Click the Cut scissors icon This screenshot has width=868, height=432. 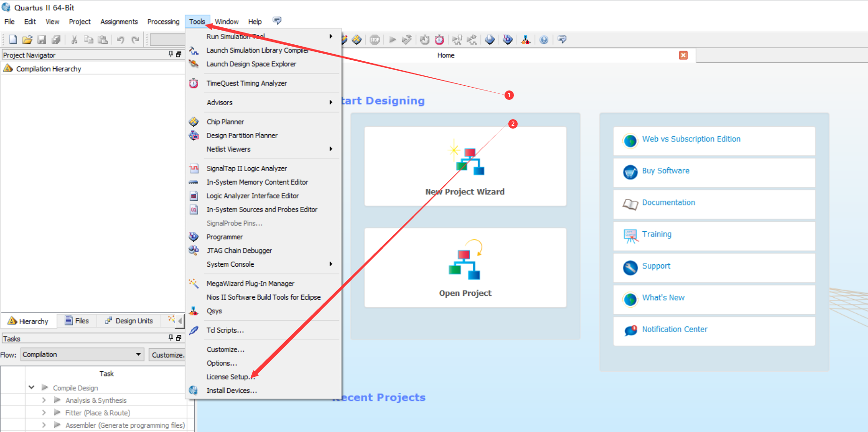coord(74,40)
